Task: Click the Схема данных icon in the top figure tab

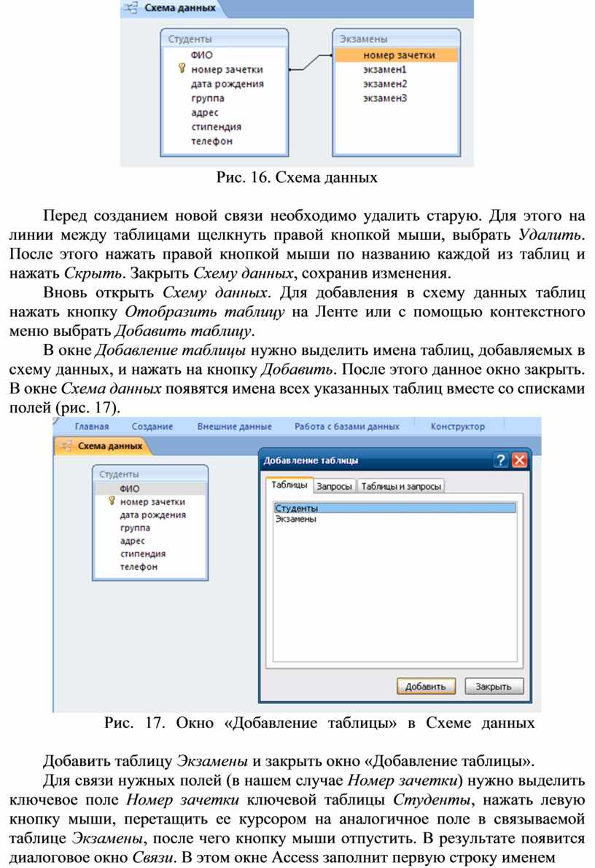Action: (131, 8)
